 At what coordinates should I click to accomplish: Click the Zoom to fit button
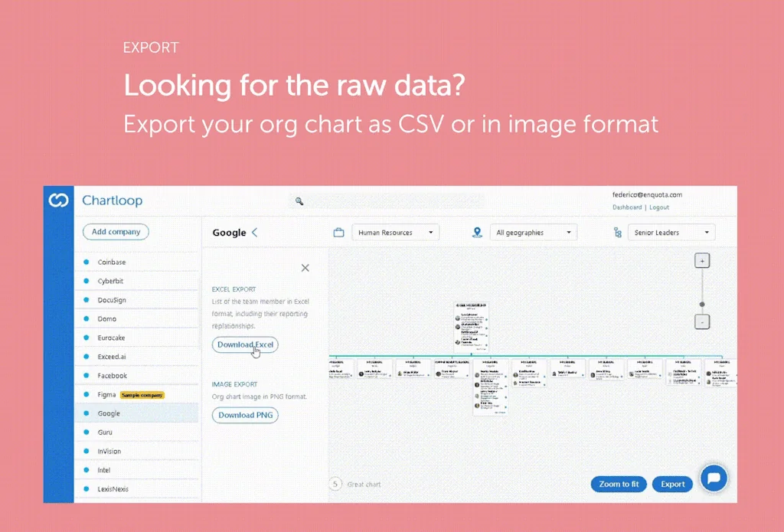coord(619,484)
